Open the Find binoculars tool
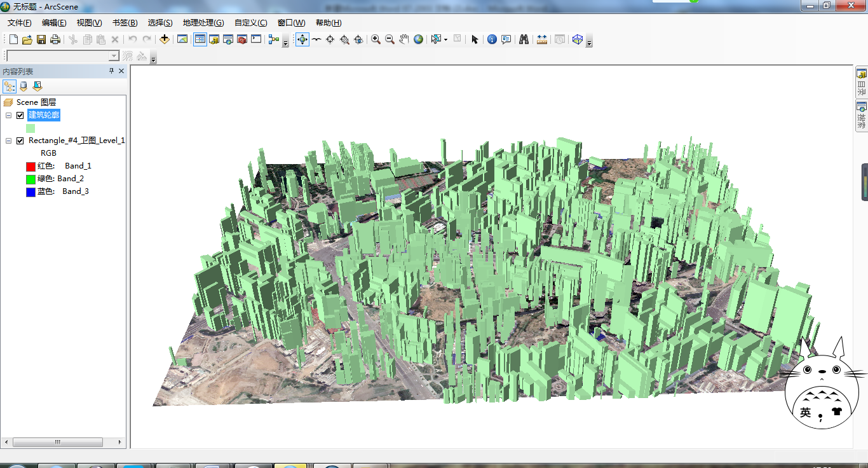The height and width of the screenshot is (468, 868). pyautogui.click(x=524, y=39)
